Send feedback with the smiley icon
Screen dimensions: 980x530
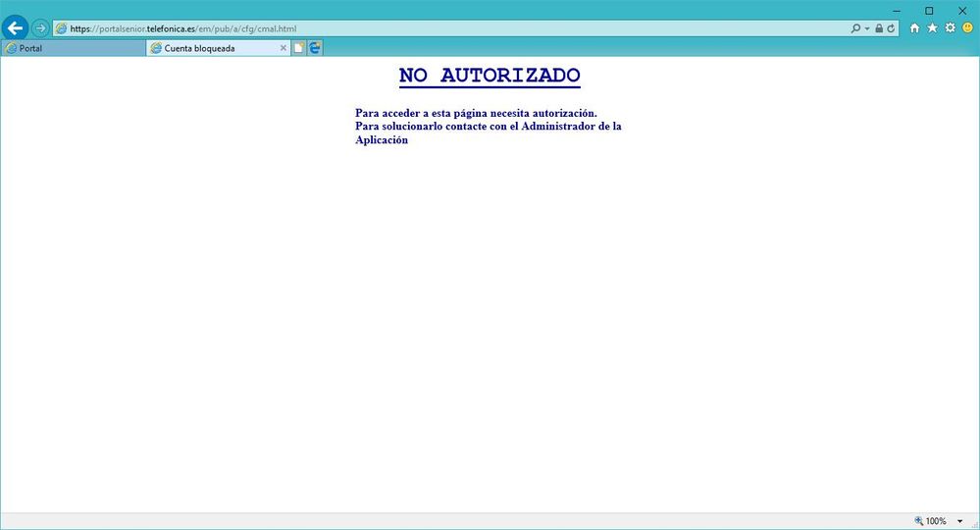click(x=967, y=28)
